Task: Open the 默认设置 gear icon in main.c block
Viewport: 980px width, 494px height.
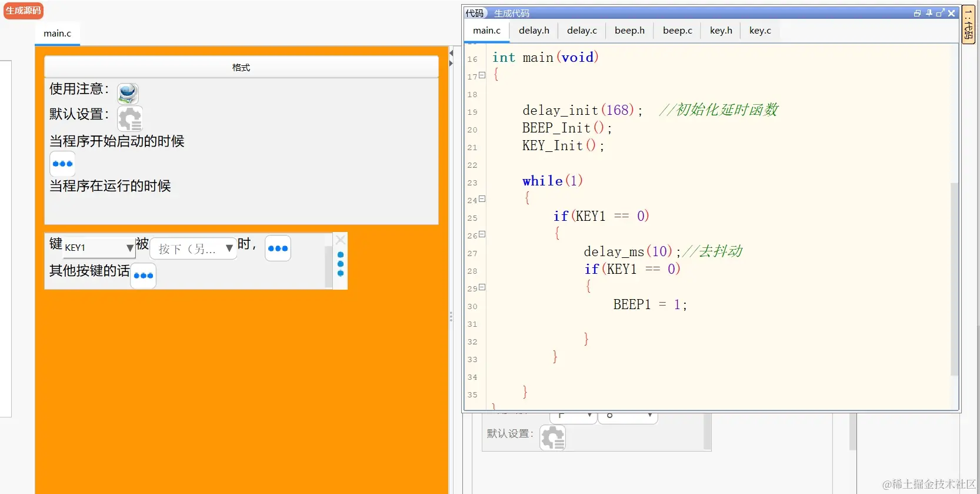Action: pos(130,118)
